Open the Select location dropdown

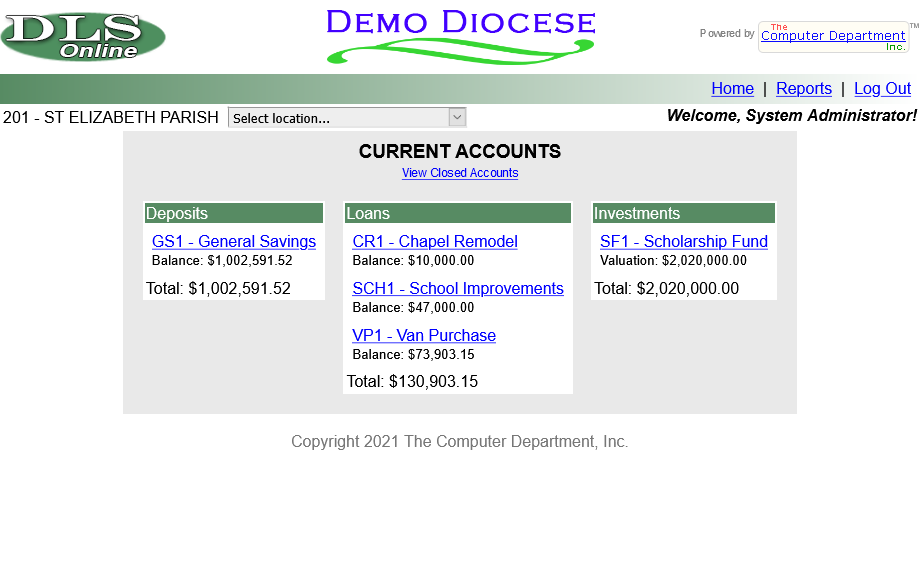click(347, 117)
